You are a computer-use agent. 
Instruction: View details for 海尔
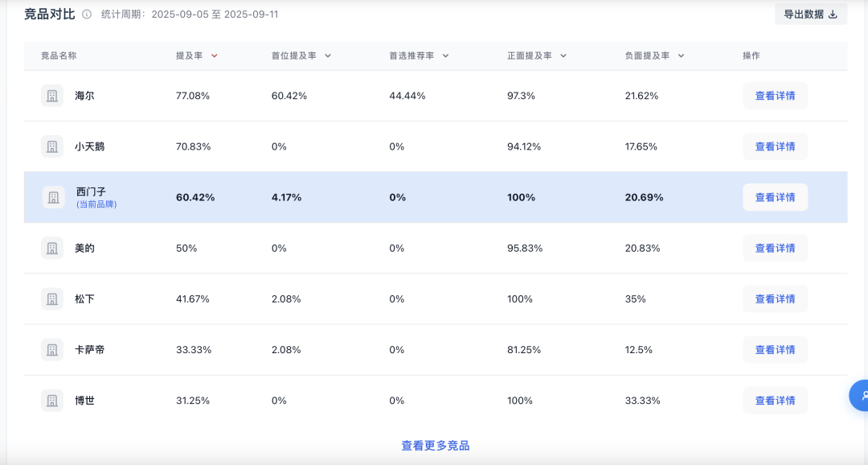click(775, 96)
